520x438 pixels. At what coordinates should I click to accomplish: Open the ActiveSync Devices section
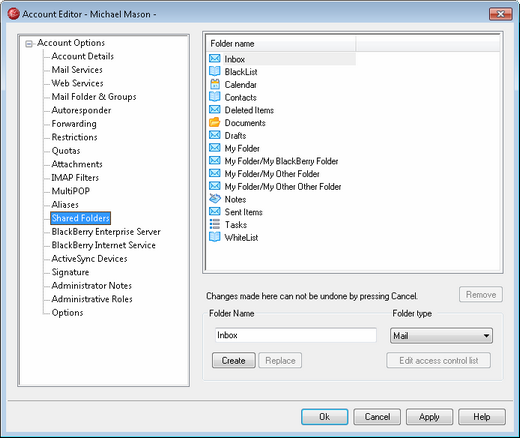tap(89, 259)
